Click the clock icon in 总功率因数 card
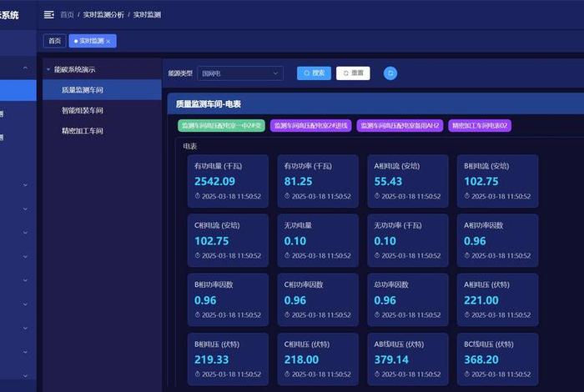This screenshot has width=584, height=392. click(x=377, y=315)
